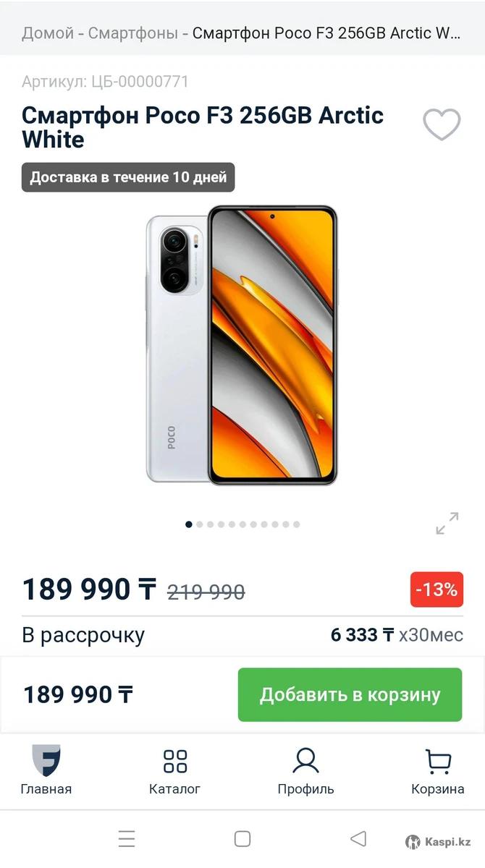This screenshot has height=868, width=485.
Task: Select the first image carousel dot
Action: (x=189, y=524)
